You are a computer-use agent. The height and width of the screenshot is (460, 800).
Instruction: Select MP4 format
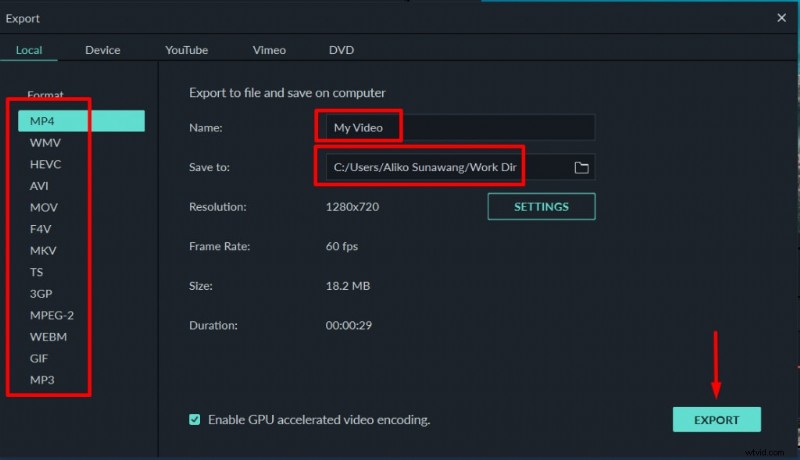pos(81,121)
